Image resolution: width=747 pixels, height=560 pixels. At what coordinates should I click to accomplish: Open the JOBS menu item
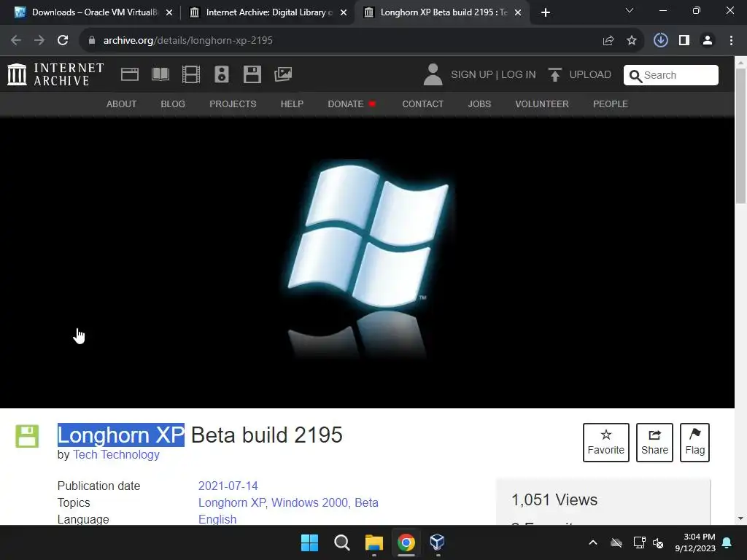pos(479,104)
